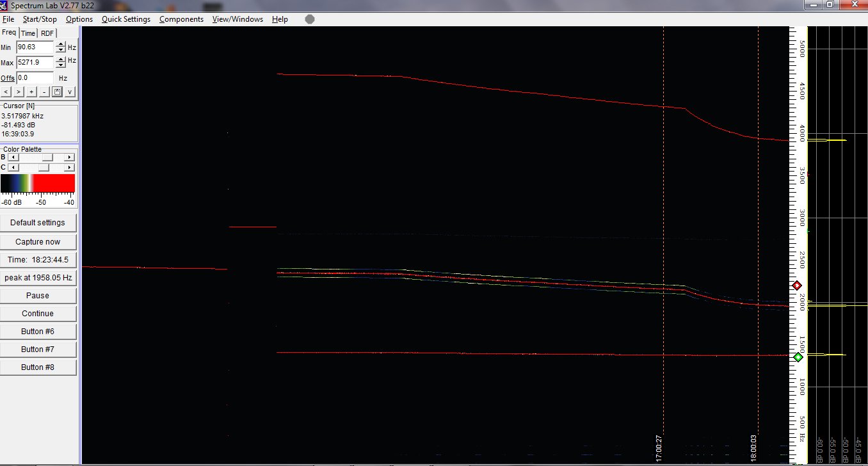Click the scroll frequency left '<' button

6,92
